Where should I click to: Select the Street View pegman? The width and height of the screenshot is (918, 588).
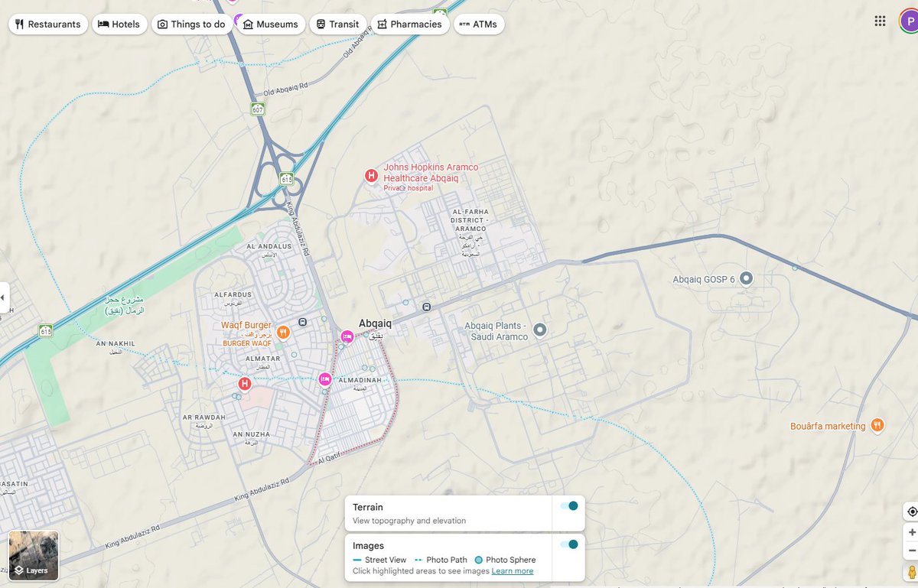[911, 572]
